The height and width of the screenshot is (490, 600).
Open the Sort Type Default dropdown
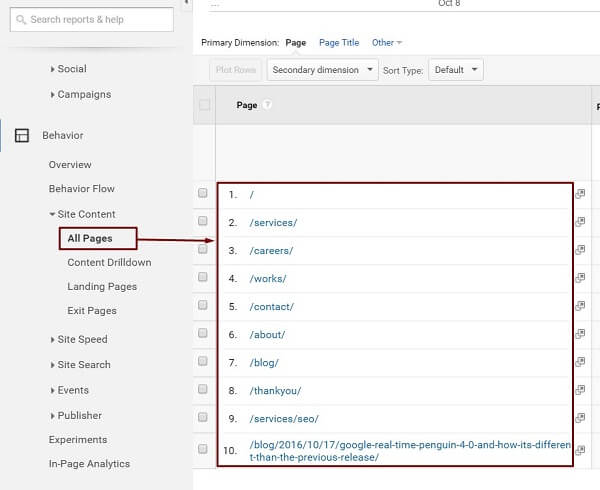456,70
